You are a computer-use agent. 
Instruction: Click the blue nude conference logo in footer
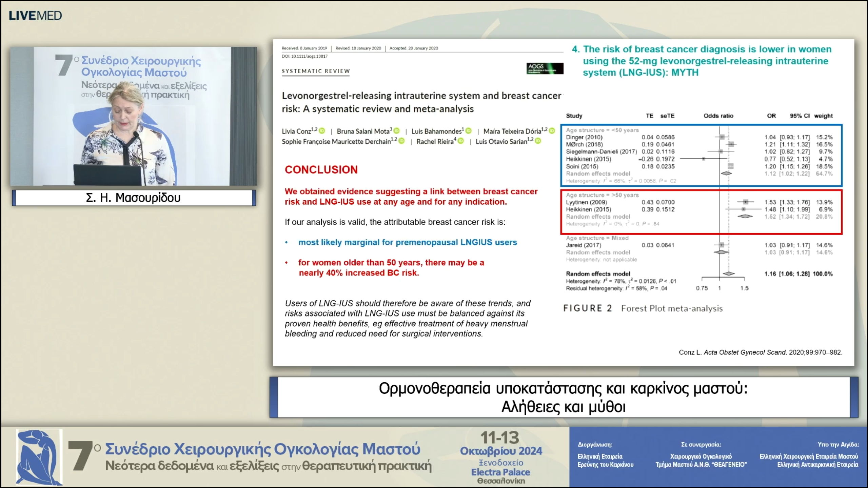pyautogui.click(x=40, y=457)
